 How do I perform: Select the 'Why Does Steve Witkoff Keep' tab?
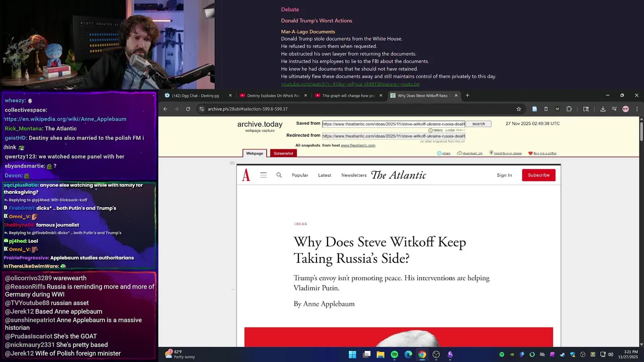(x=424, y=96)
